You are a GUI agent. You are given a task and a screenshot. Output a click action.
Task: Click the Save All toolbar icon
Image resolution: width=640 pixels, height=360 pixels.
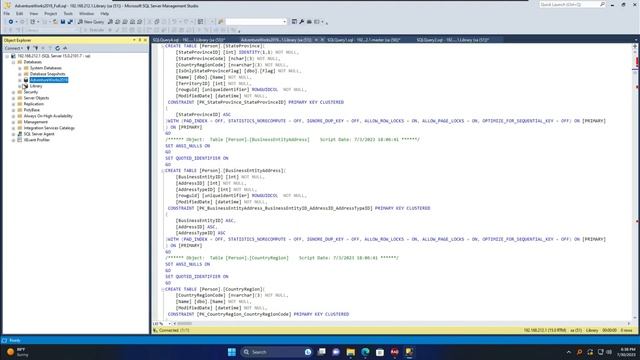click(70, 22)
